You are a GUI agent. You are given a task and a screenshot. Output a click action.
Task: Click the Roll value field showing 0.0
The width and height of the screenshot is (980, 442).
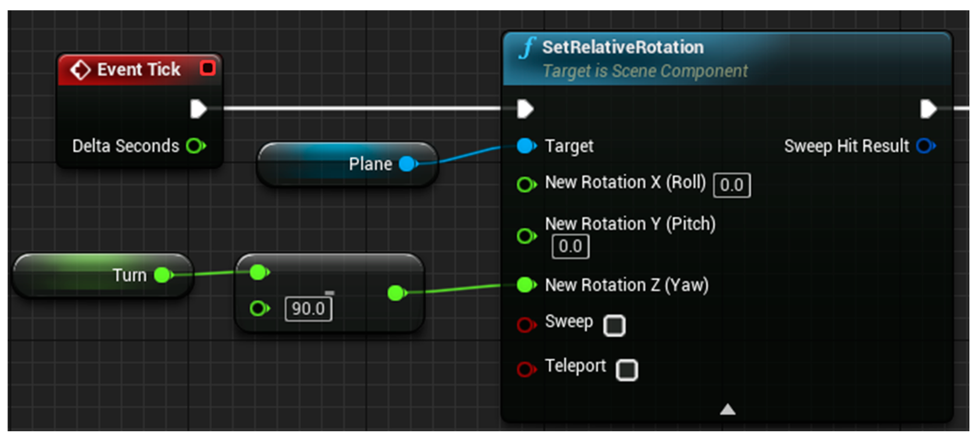732,185
